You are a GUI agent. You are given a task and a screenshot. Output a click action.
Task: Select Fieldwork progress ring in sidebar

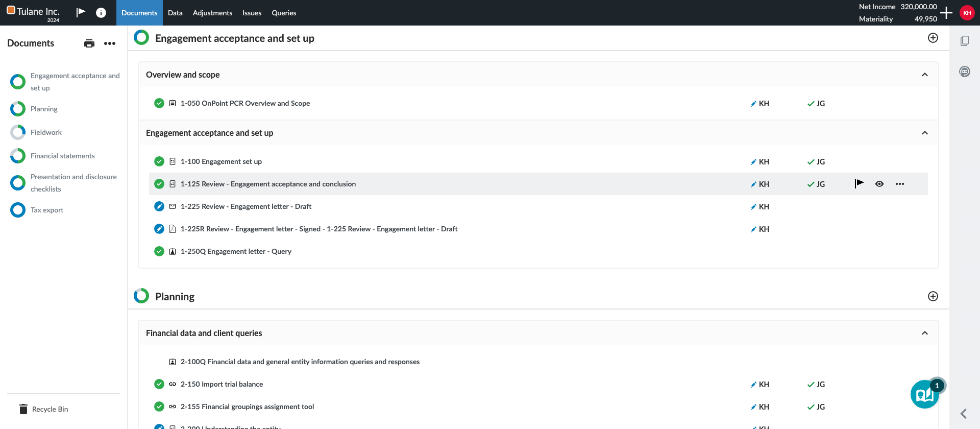[18, 132]
